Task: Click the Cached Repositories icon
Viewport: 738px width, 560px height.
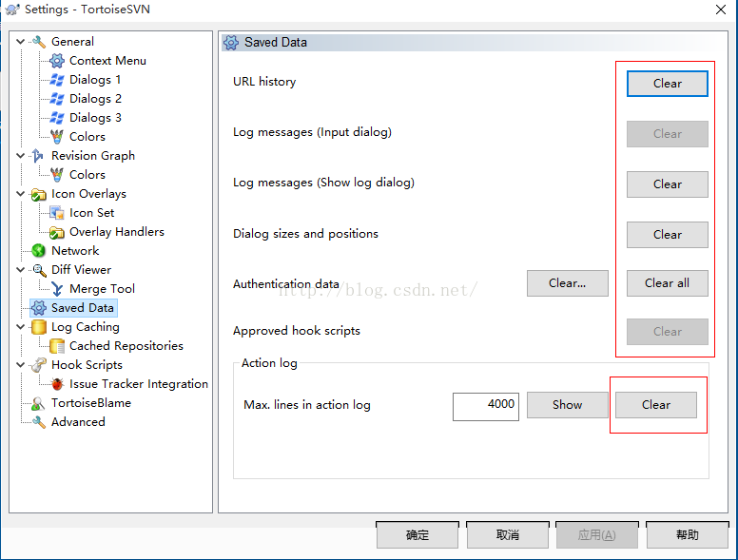Action: 57,346
